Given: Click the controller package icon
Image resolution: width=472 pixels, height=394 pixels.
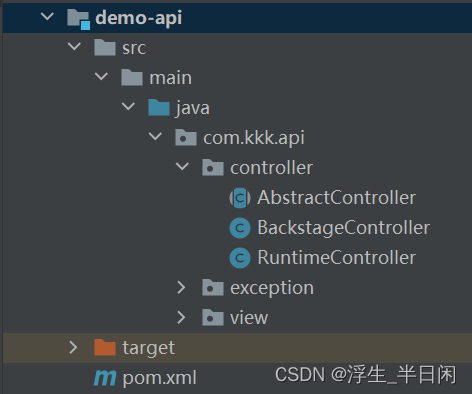Looking at the screenshot, I should click(x=213, y=167).
